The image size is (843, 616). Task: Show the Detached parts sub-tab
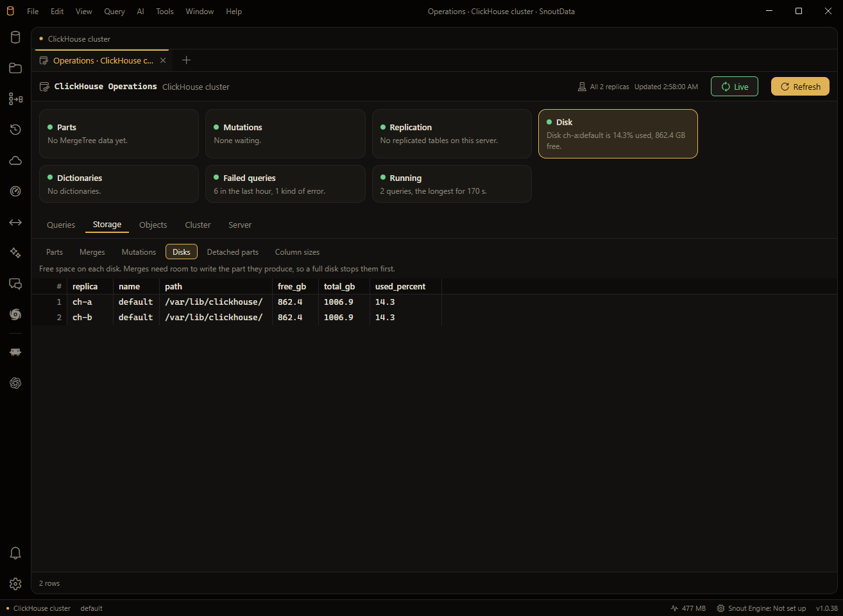233,252
